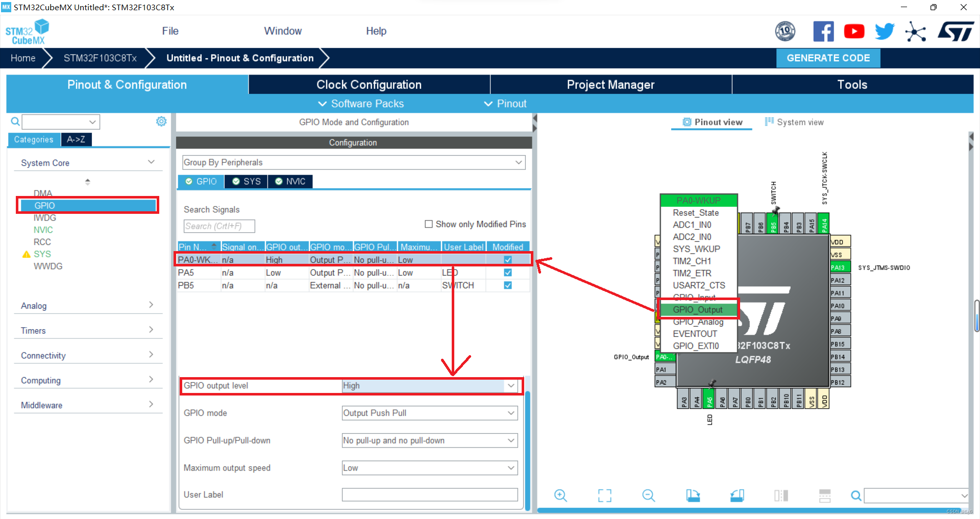
Task: Switch to Clock Configuration tab
Action: (x=369, y=85)
